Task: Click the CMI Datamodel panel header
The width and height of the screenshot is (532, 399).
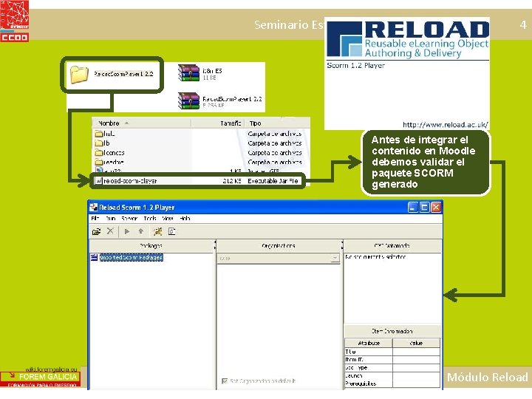Action: 392,245
